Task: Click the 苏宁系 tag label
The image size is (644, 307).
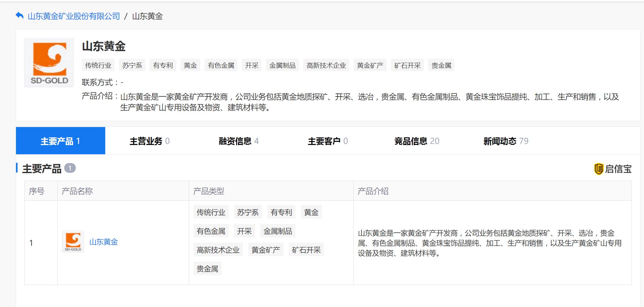Action: click(132, 65)
